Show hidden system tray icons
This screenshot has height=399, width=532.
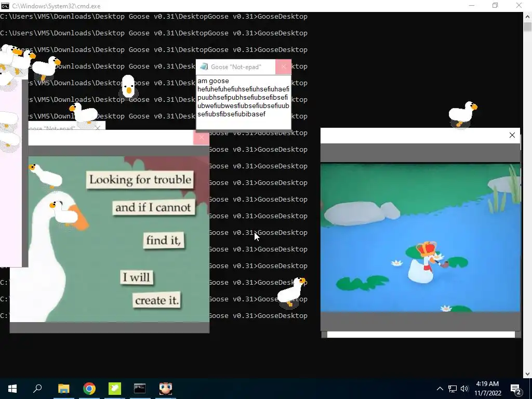tap(440, 389)
